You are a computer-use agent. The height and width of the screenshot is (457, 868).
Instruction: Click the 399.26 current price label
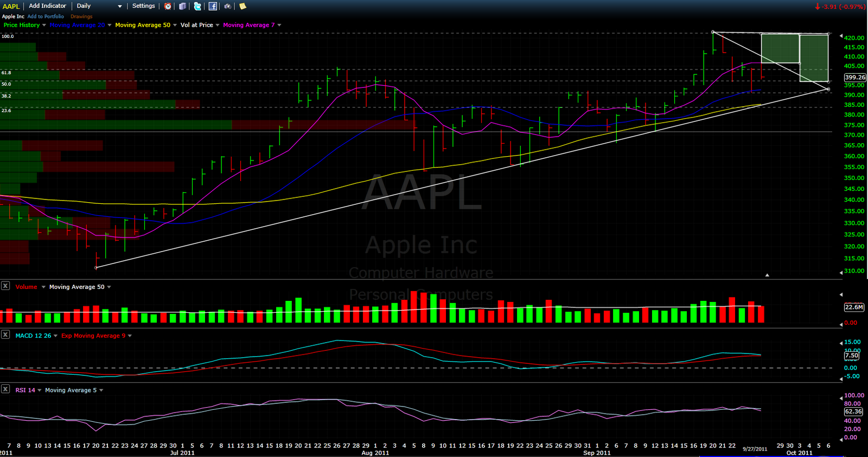(x=855, y=78)
